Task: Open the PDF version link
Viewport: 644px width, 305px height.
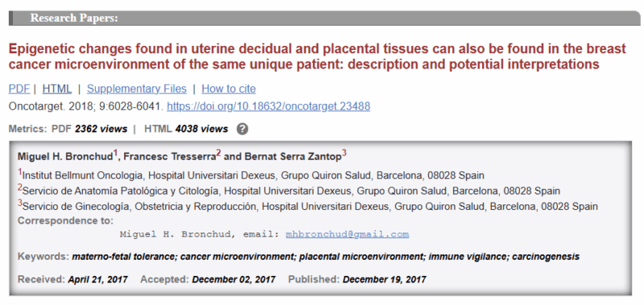Action: pos(19,89)
